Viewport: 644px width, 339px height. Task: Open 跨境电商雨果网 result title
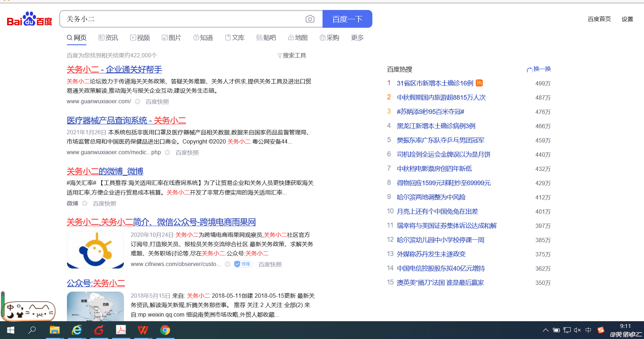click(161, 222)
